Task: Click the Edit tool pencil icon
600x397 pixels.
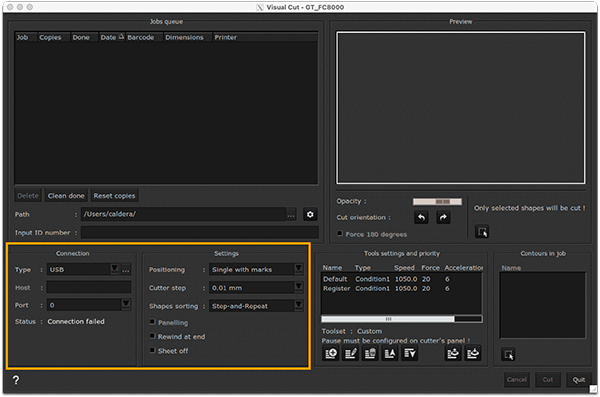Action: pos(351,353)
